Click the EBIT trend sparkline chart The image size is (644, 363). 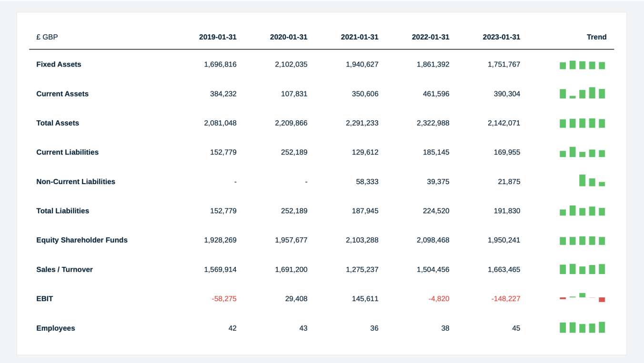tap(582, 297)
